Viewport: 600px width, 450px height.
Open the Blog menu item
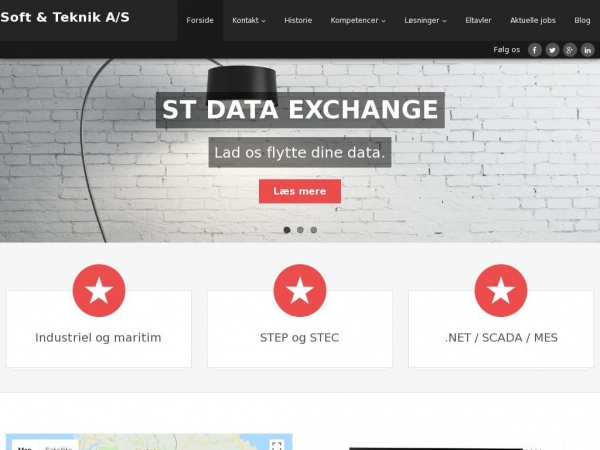click(x=582, y=20)
